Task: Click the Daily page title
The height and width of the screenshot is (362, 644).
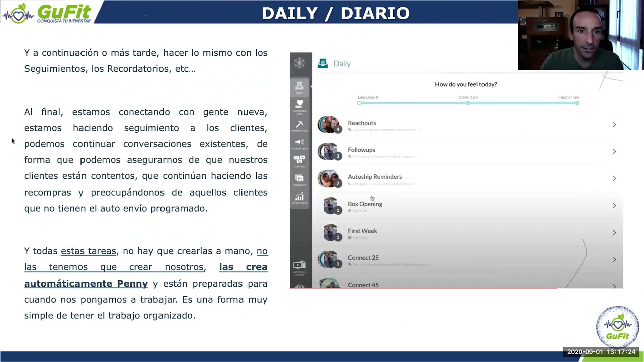Action: click(x=342, y=64)
